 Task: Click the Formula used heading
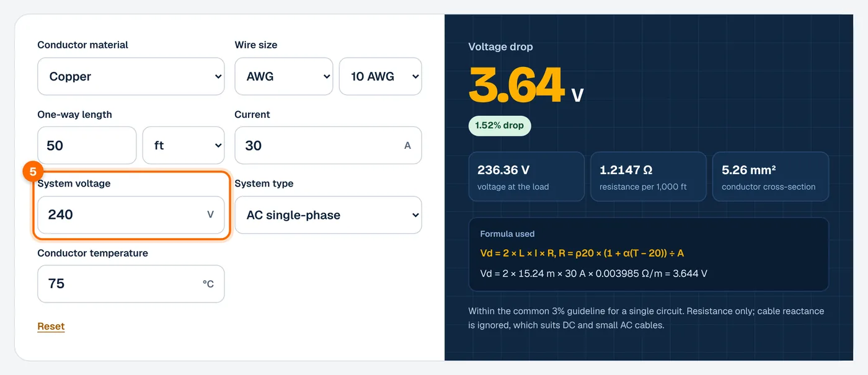point(507,234)
